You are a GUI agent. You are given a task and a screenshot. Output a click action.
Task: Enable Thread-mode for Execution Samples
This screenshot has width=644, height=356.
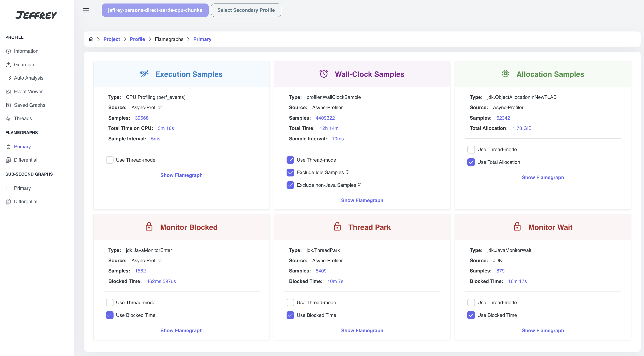coord(110,160)
